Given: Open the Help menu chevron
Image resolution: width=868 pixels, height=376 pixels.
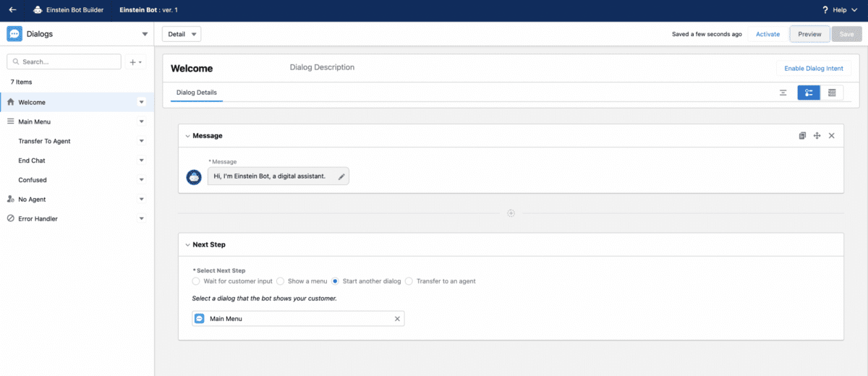Looking at the screenshot, I should tap(855, 10).
